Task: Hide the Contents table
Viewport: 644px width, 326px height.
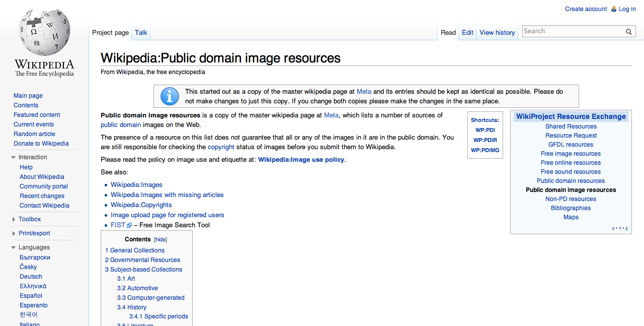Action: 160,240
